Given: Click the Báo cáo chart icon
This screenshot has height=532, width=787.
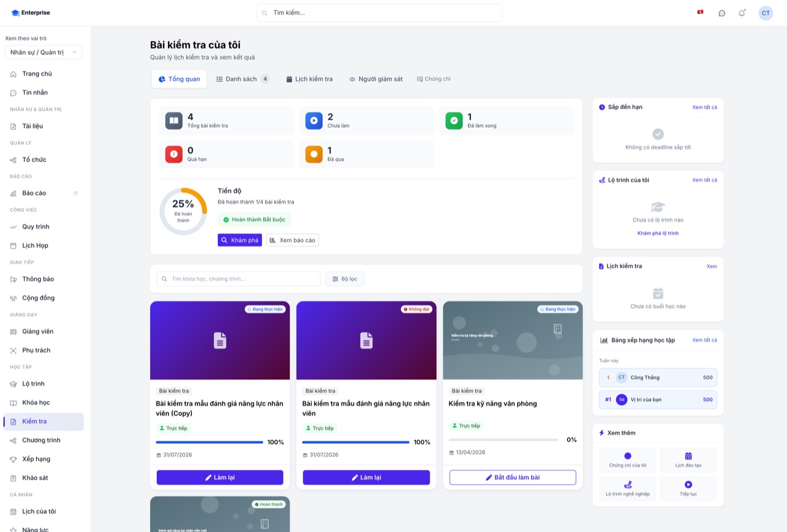Looking at the screenshot, I should pyautogui.click(x=14, y=194).
